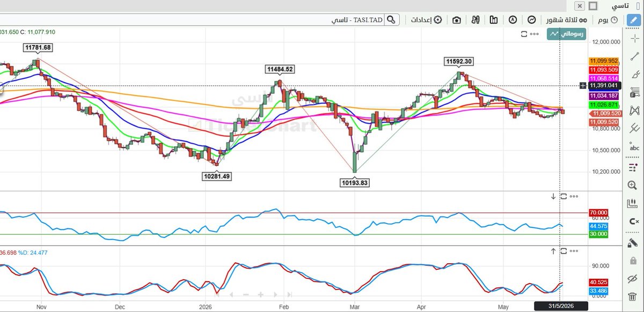This screenshot has width=644, height=312.
Task: Hide all drawings with crossed-eye icon
Action: point(633,279)
